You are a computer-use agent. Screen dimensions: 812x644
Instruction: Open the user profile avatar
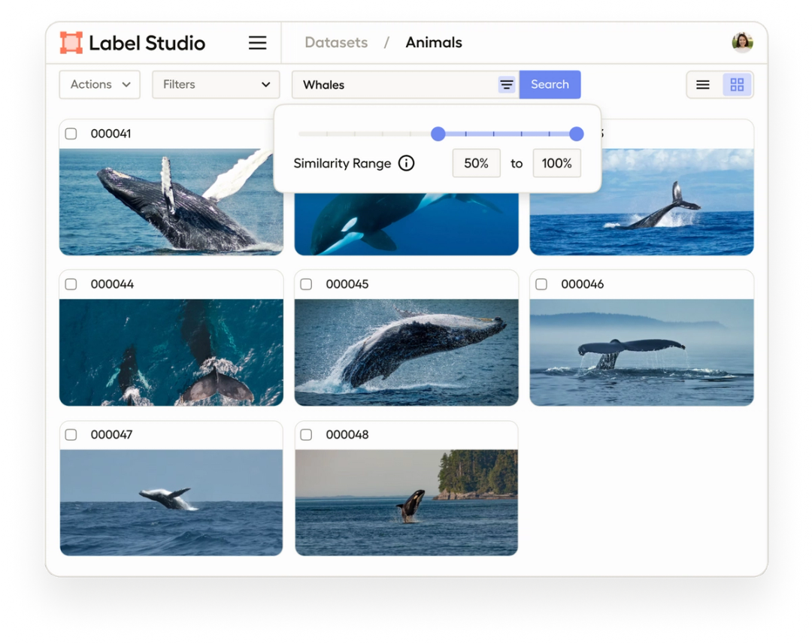(x=742, y=42)
